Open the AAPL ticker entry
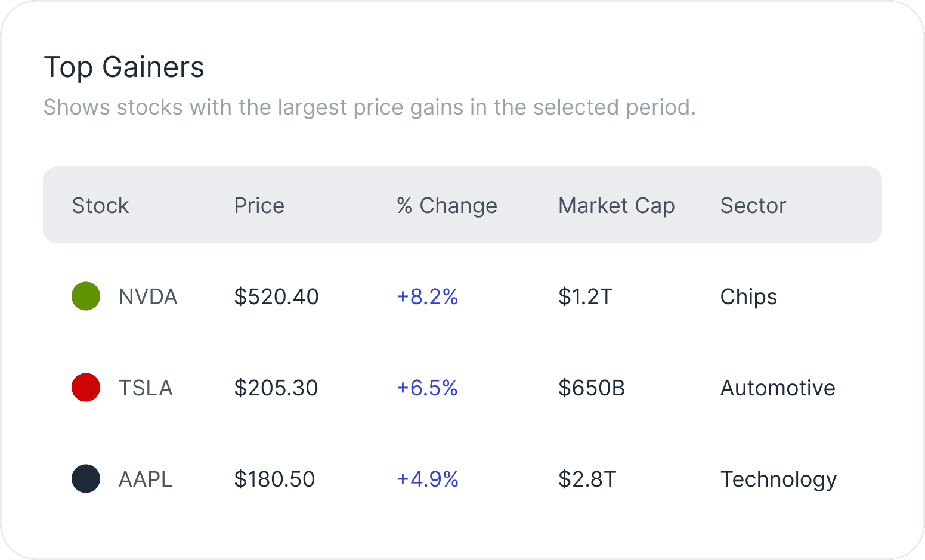Viewport: 925px width, 560px height. pos(146,479)
